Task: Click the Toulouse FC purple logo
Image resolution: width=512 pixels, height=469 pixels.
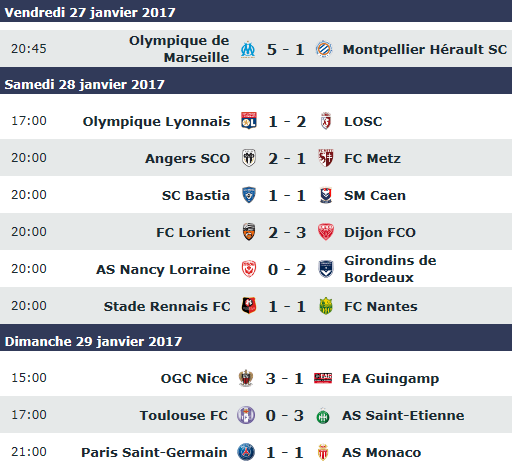Action: [x=246, y=415]
